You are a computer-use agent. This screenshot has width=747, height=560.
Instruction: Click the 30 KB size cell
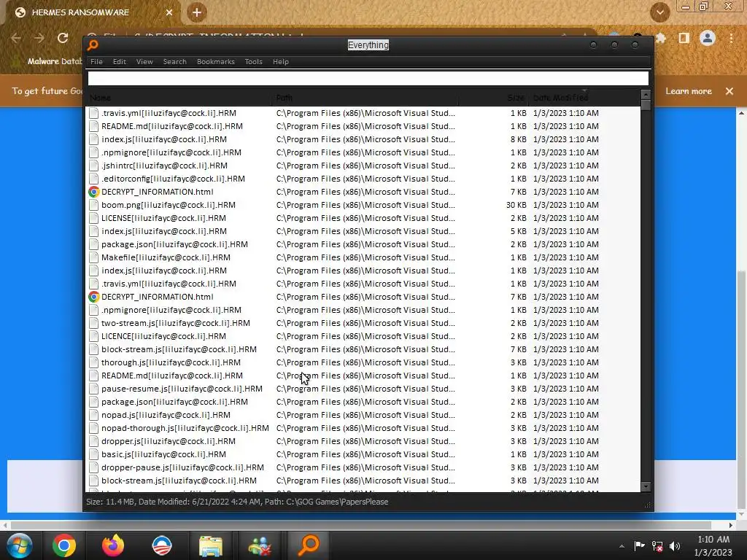[516, 205]
